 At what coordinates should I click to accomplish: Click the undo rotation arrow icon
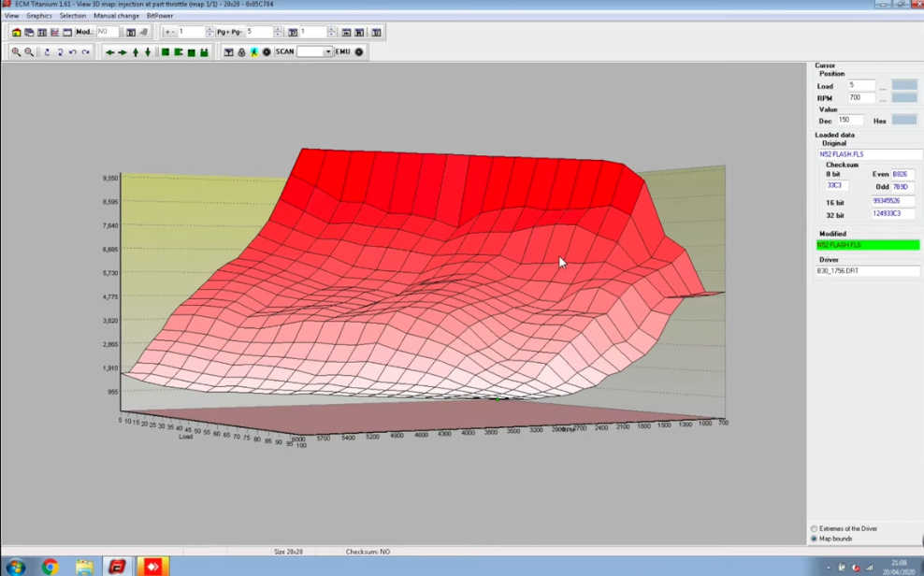coord(73,52)
